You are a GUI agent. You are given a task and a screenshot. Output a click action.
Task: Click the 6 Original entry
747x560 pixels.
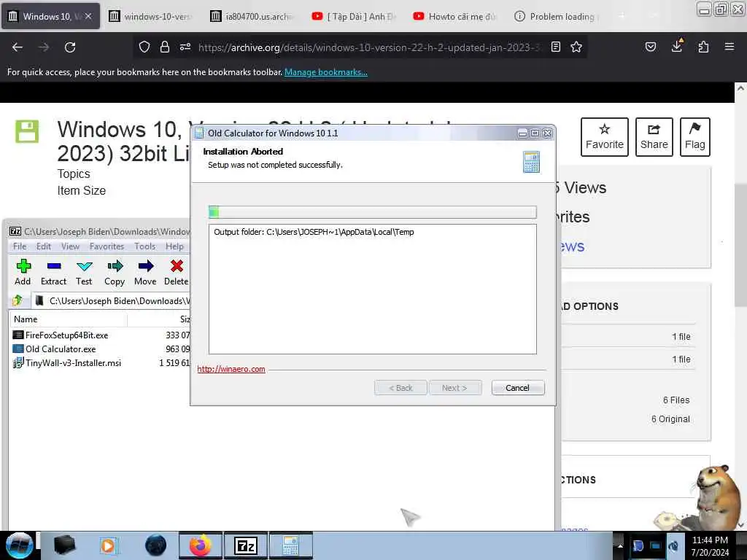670,419
